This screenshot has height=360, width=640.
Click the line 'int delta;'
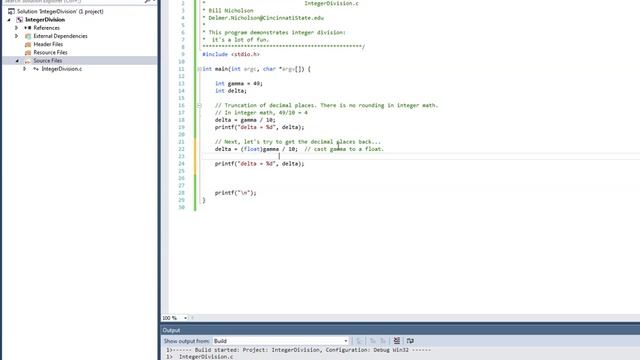coord(231,91)
